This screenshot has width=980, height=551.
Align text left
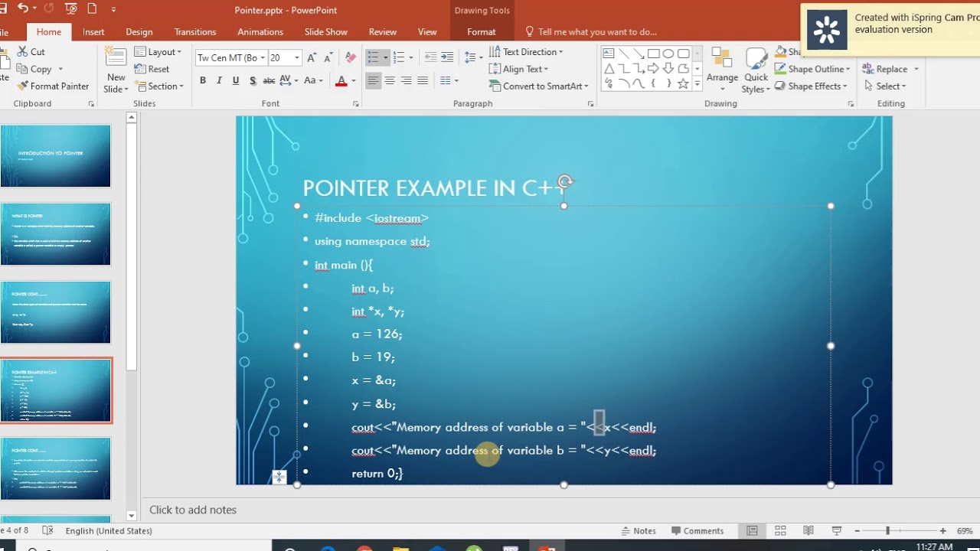click(x=373, y=80)
